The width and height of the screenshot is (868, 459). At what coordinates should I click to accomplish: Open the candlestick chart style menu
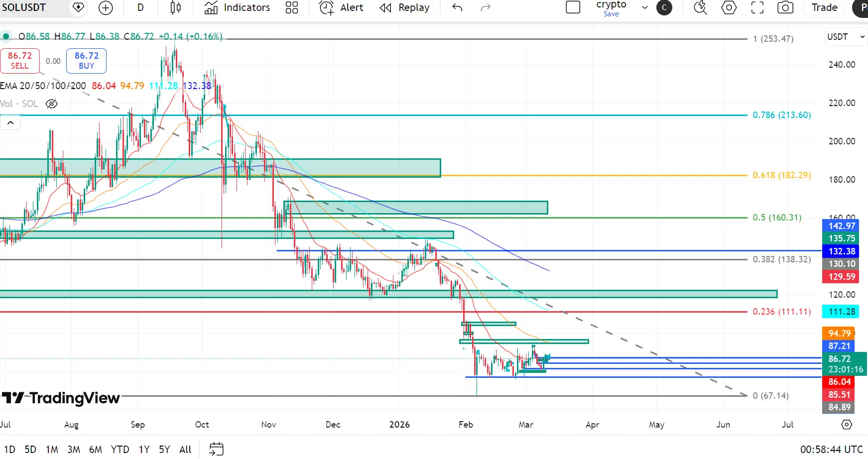point(175,7)
